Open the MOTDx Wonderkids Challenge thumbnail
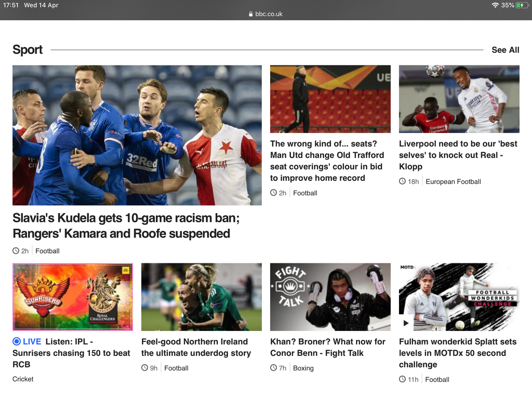 pos(459,297)
